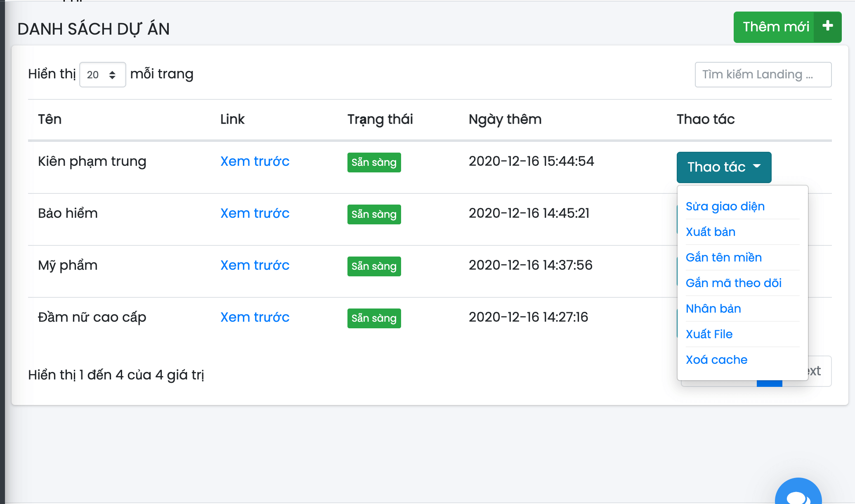Viewport: 855px width, 504px height.
Task: Click the Tìm kiếm Landing search field
Action: pos(763,75)
